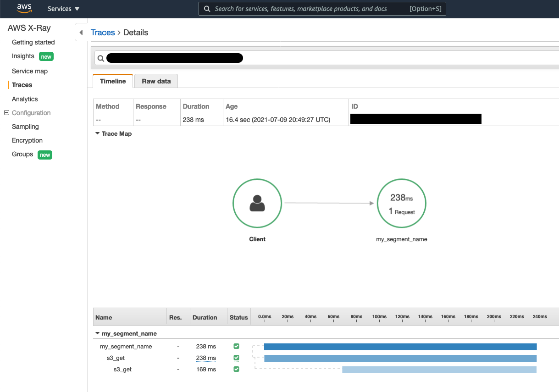The height and width of the screenshot is (392, 559).
Task: Open Groups in the sidebar
Action: pyautogui.click(x=22, y=154)
